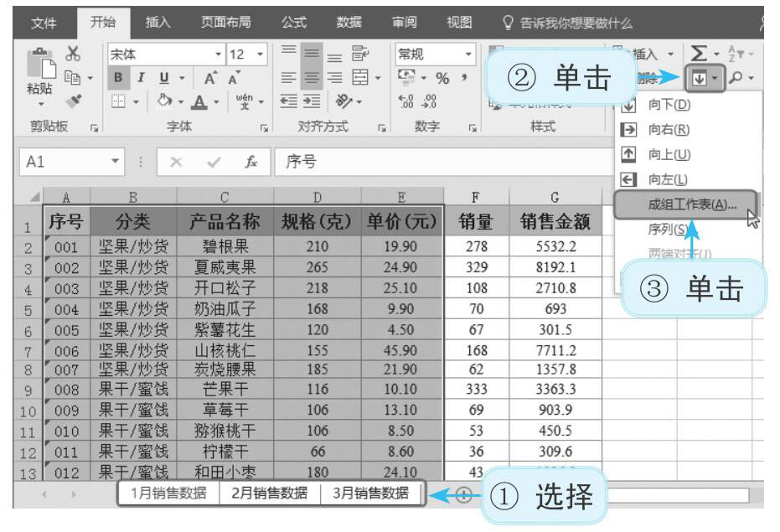Click the percent style icon
Image resolution: width=780 pixels, height=532 pixels.
click(442, 78)
